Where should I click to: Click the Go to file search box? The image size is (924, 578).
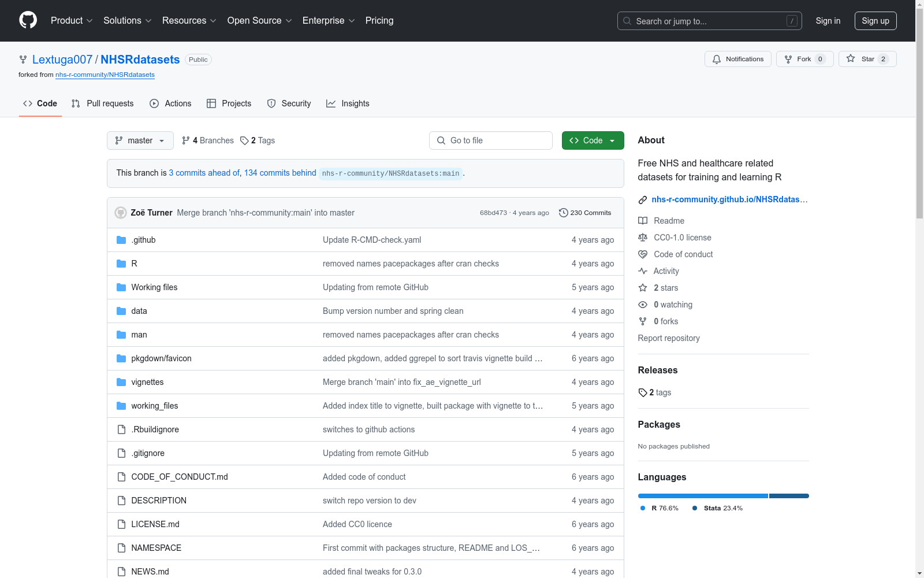coord(491,140)
